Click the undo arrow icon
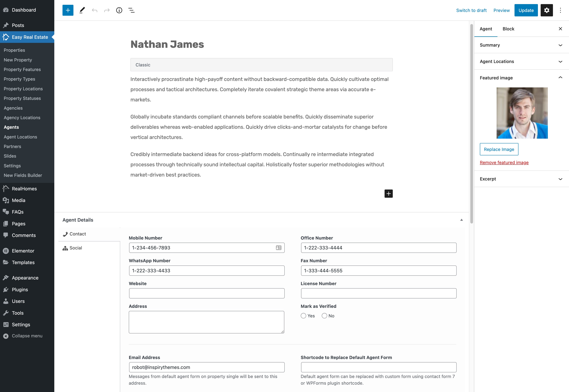The height and width of the screenshot is (392, 569). [95, 10]
